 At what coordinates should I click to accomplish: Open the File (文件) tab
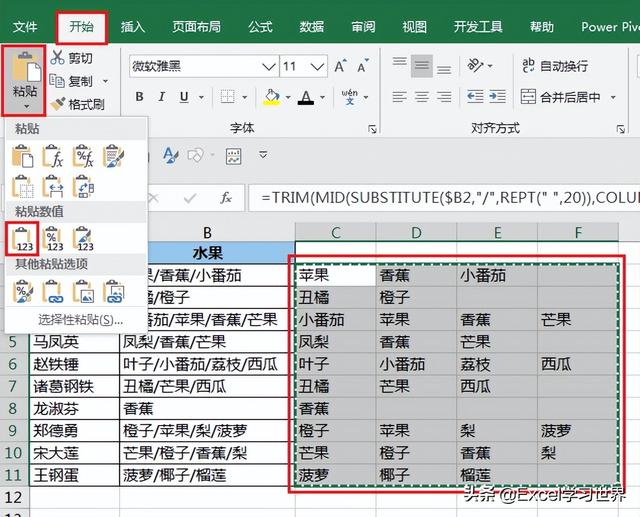tap(25, 27)
